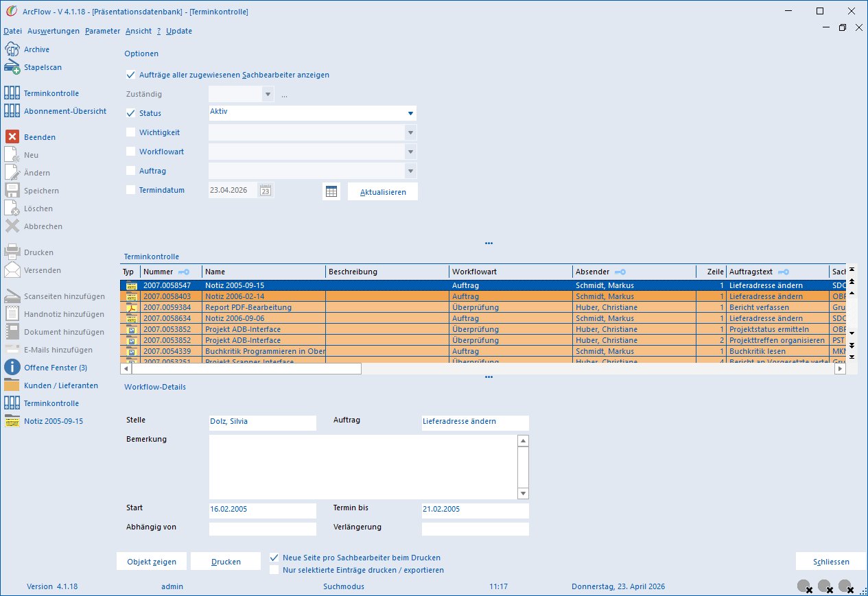
Task: Click the Versenden envelope icon
Action: coord(12,270)
